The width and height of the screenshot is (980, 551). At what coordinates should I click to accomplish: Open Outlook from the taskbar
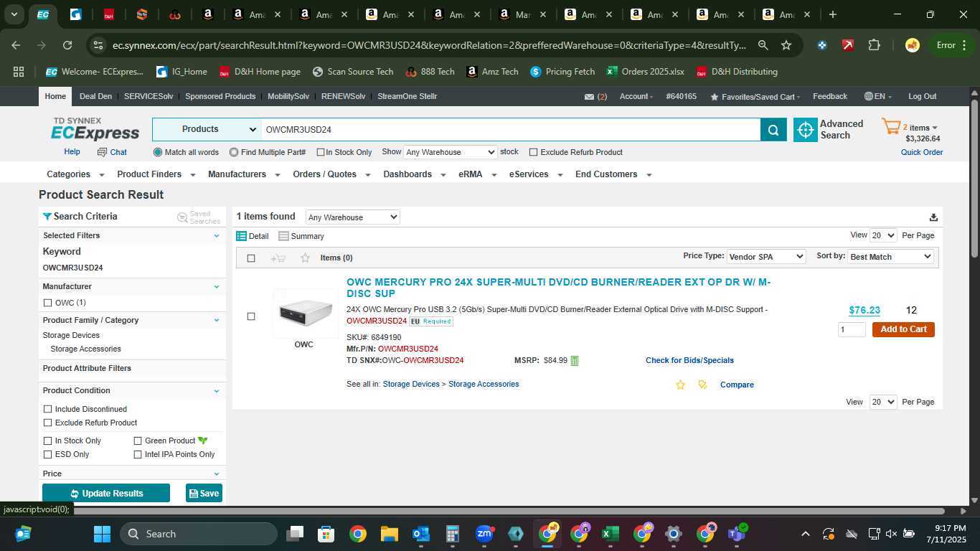[x=421, y=534]
